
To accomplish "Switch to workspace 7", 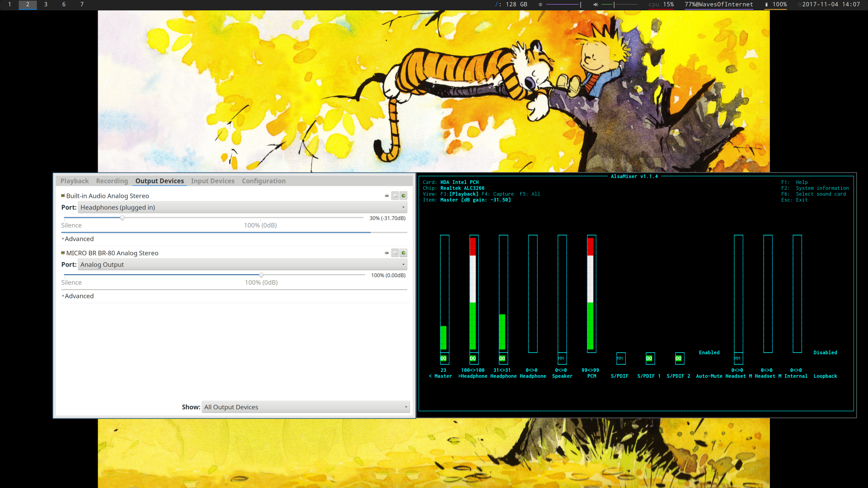I will (82, 5).
